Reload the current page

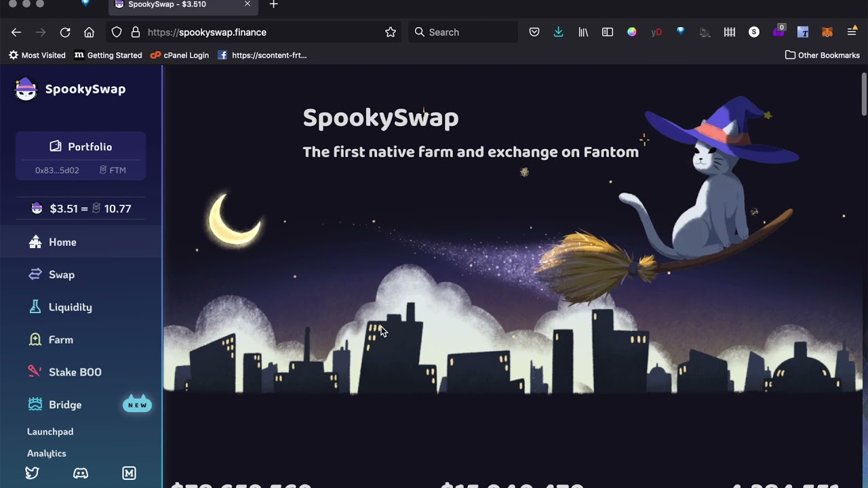pyautogui.click(x=65, y=32)
